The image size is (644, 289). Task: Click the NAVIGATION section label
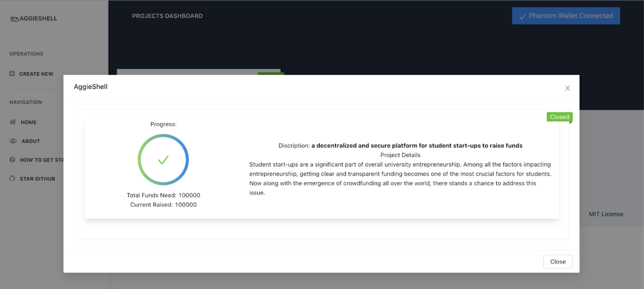point(26,102)
